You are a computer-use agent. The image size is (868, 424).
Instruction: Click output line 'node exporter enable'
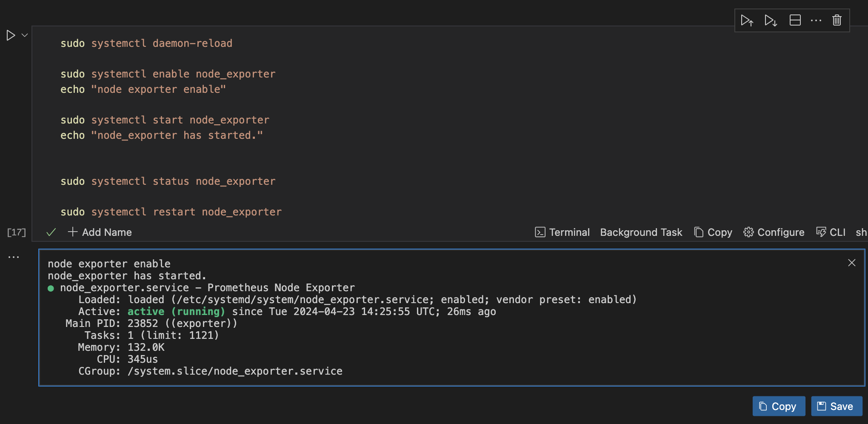coord(109,264)
